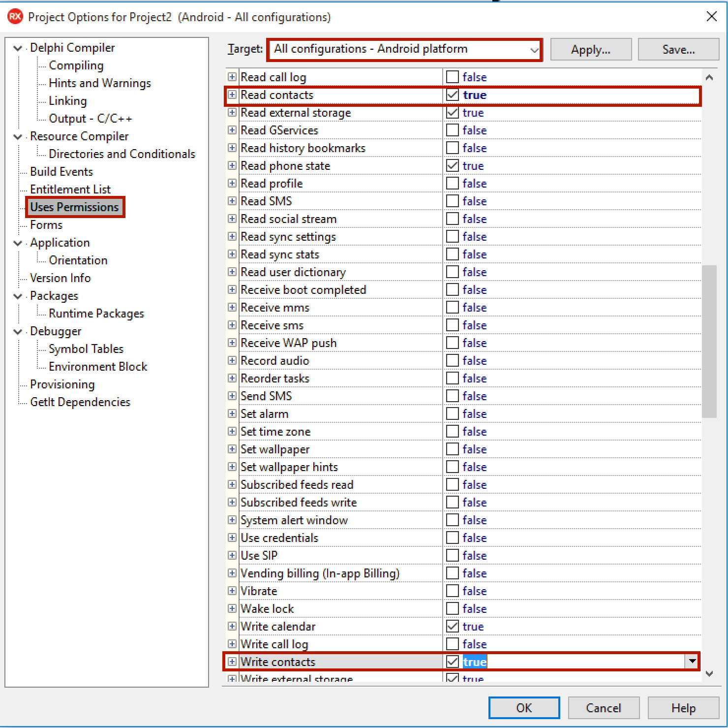The image size is (728, 728).
Task: Toggle the Read phone state checkbox
Action: pyautogui.click(x=452, y=166)
